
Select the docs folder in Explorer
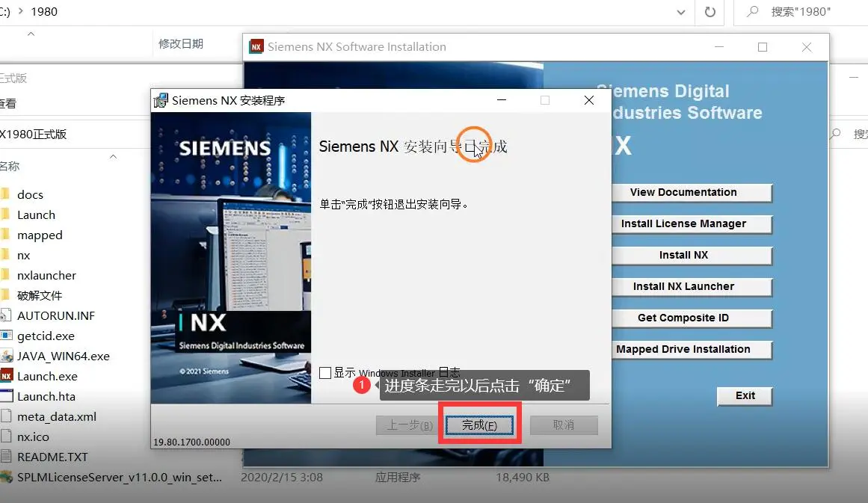[30, 194]
